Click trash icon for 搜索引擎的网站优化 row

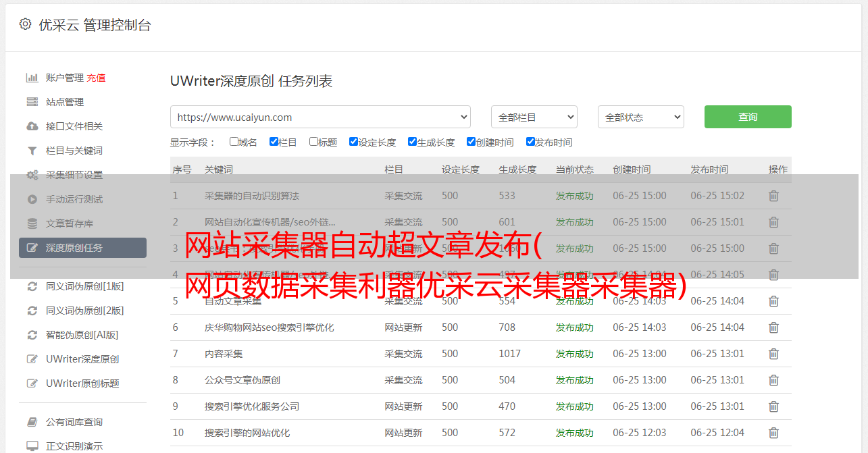[773, 433]
